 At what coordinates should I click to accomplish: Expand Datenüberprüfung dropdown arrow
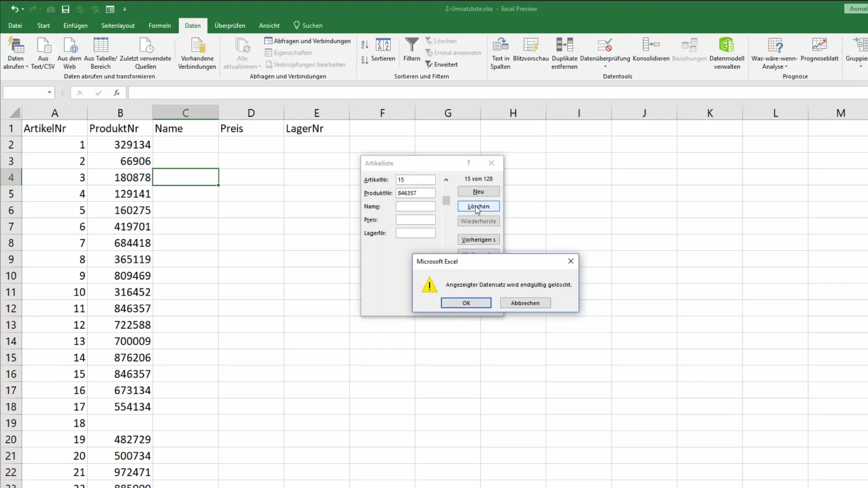tap(605, 67)
